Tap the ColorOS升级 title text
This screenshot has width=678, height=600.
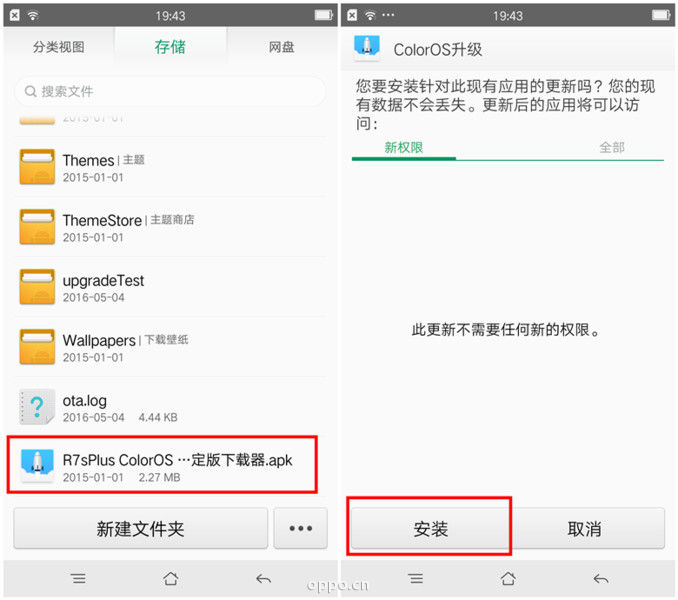click(x=438, y=50)
